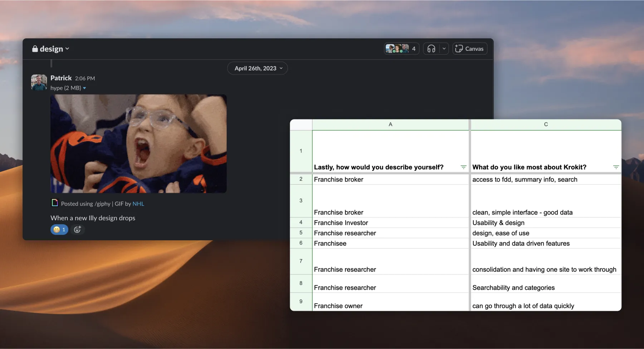Select row 6 header
644x349 pixels.
301,243
